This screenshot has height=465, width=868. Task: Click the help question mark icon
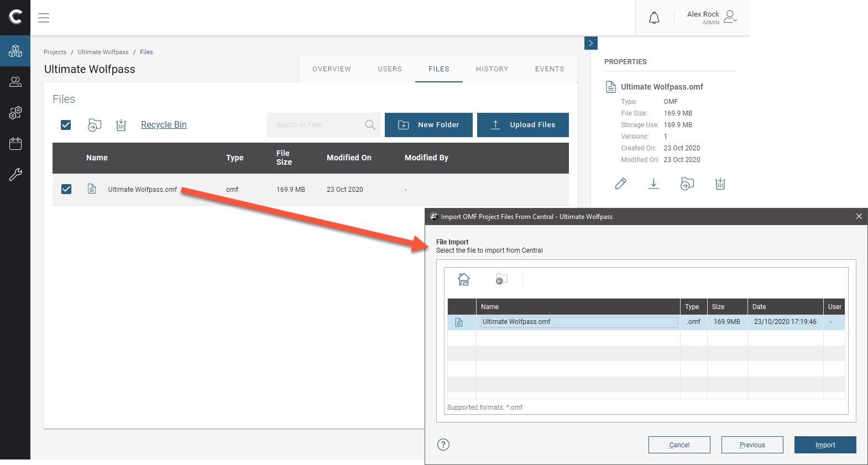point(443,445)
